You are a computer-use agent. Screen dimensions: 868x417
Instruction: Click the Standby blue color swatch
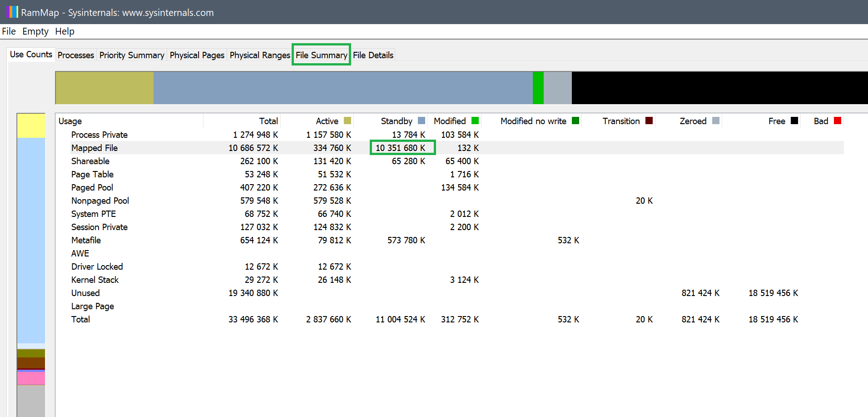click(422, 121)
